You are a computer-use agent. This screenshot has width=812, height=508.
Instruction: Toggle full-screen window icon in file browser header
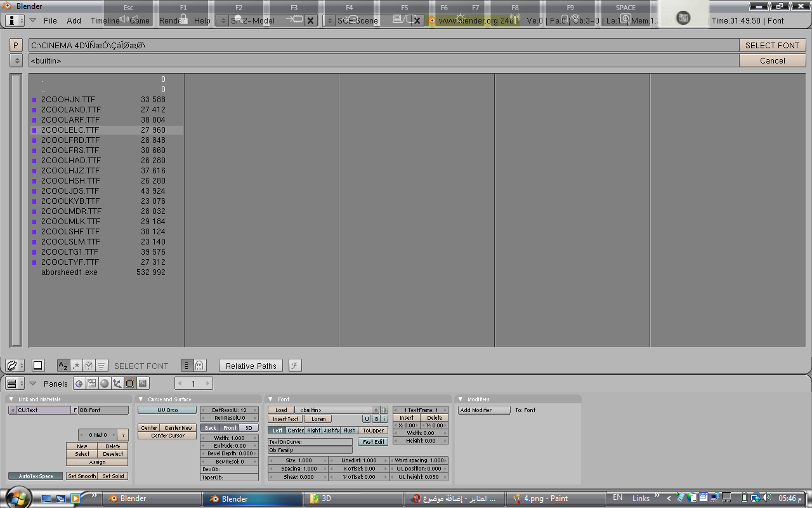(x=37, y=366)
